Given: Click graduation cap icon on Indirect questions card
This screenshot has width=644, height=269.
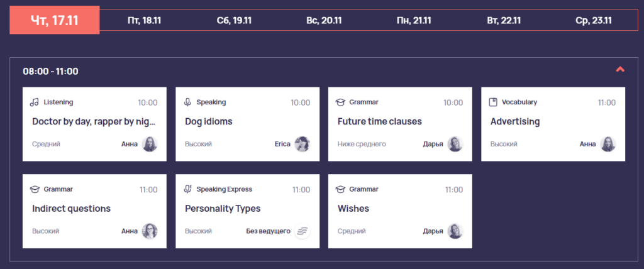Looking at the screenshot, I should click(35, 189).
